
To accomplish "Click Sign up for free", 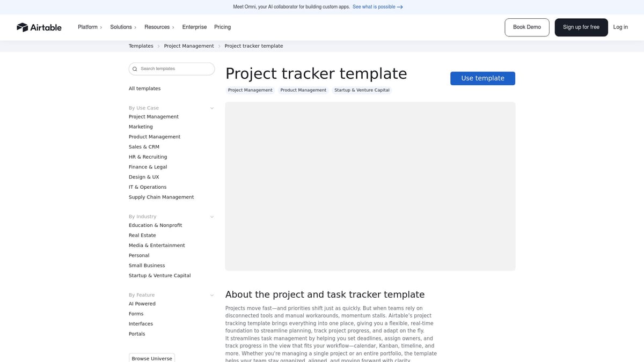I will (x=581, y=27).
